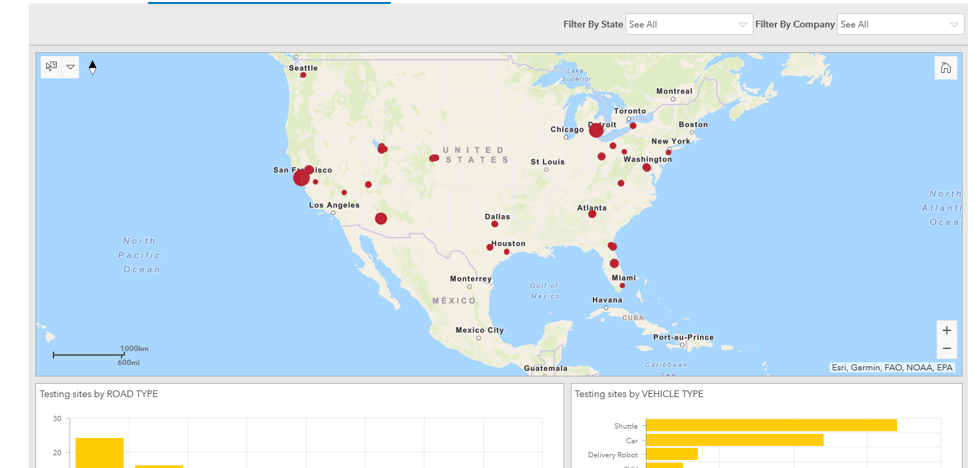Select the Shuttle bar in vehicle chart
The width and height of the screenshot is (980, 468).
tap(771, 426)
